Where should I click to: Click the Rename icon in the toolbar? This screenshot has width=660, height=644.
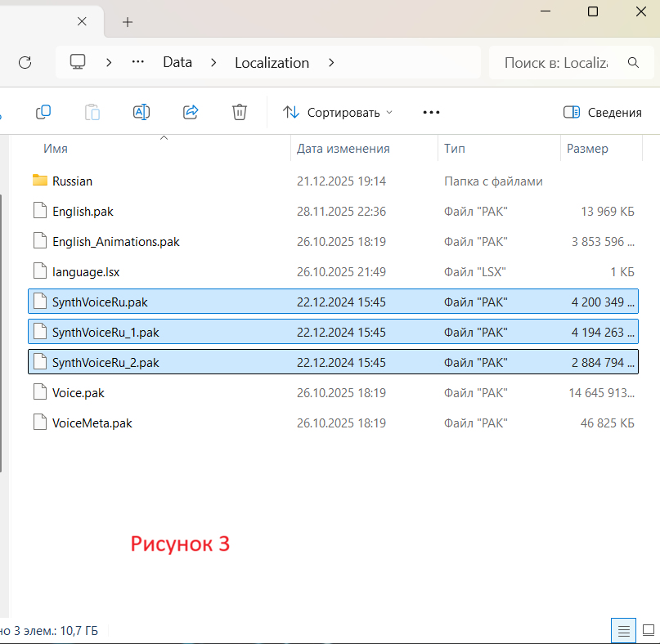(x=141, y=112)
